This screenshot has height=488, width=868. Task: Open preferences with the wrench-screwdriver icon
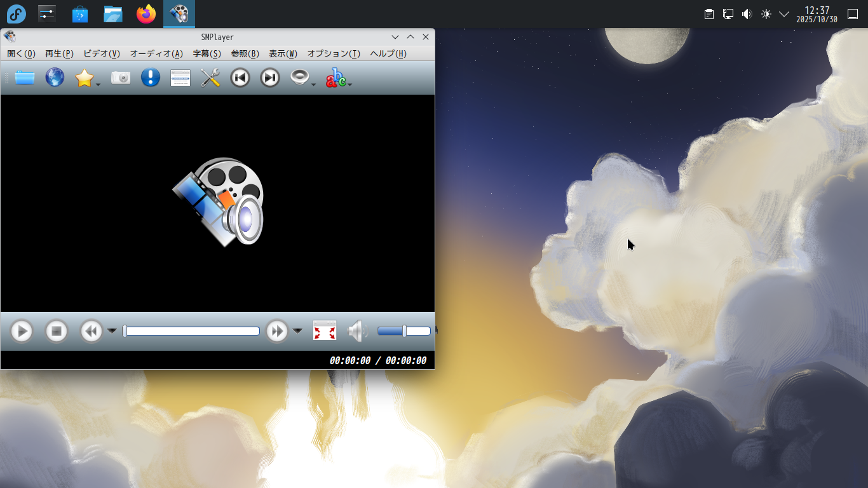pyautogui.click(x=210, y=78)
